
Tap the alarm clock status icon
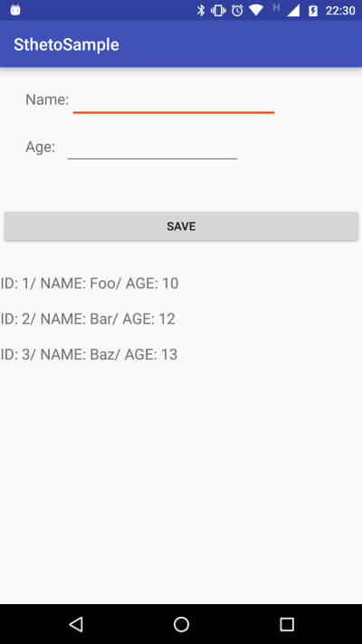tap(237, 10)
